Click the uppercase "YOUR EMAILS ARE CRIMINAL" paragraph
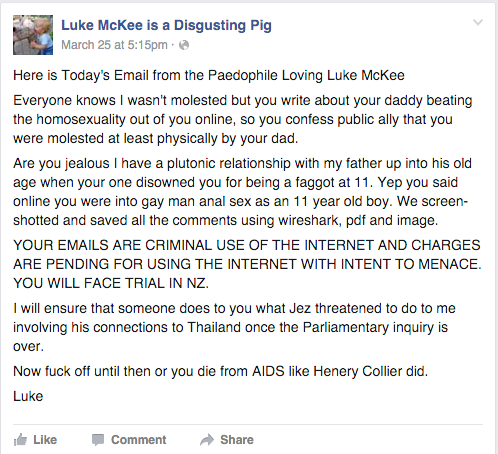 pos(247,264)
